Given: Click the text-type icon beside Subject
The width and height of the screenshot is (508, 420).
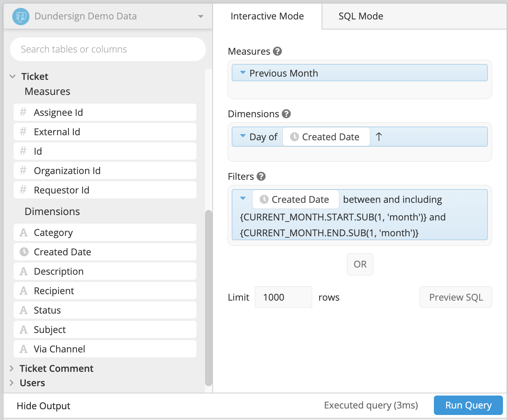Looking at the screenshot, I should 24,330.
